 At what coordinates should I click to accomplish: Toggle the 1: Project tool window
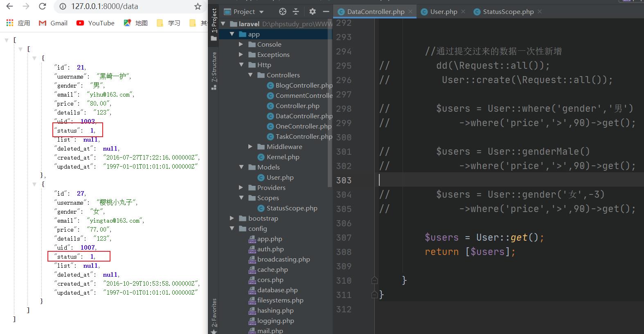click(x=214, y=25)
